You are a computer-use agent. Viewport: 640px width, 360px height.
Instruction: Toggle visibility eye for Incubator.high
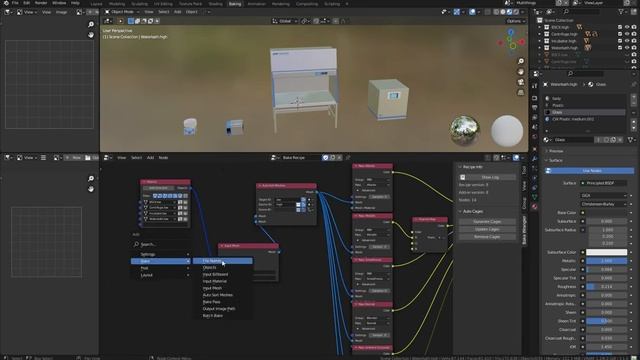click(627, 41)
